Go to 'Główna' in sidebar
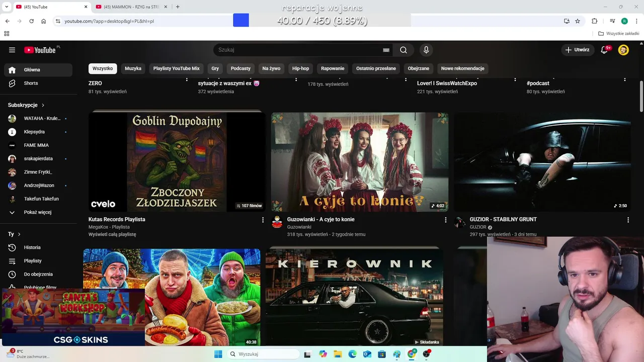 coord(38,70)
